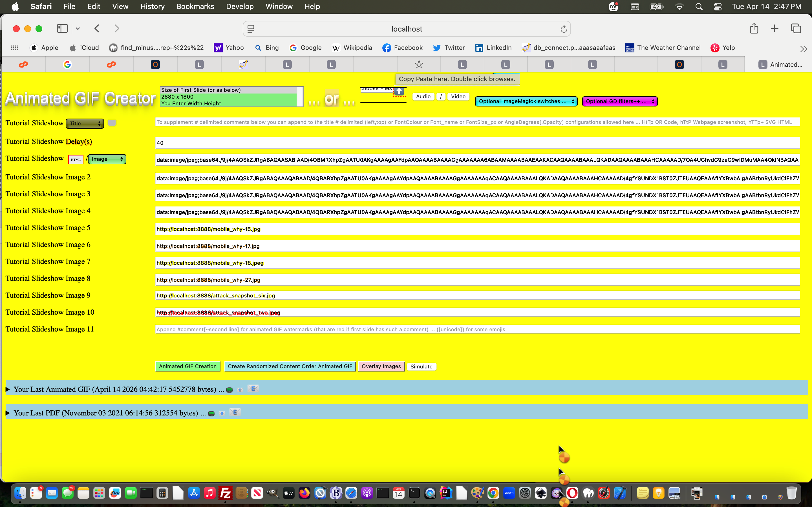This screenshot has height=507, width=812.
Task: Click the small envelope icon beside Your Last Animated GIF
Action: click(x=240, y=390)
